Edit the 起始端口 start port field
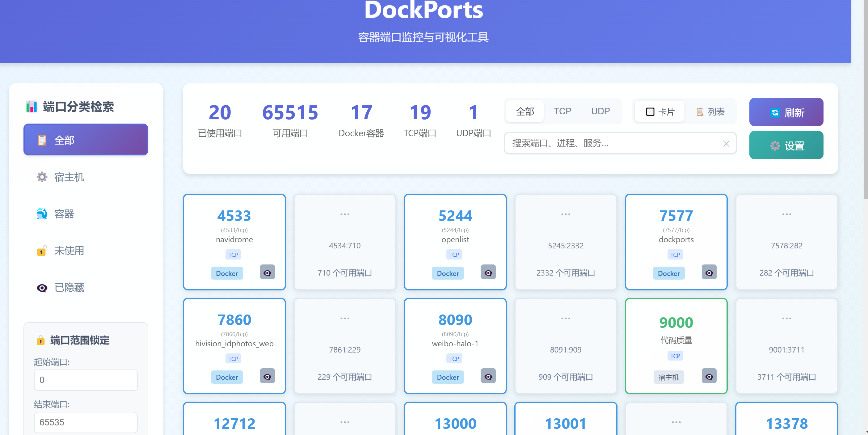Image resolution: width=868 pixels, height=435 pixels. [86, 380]
